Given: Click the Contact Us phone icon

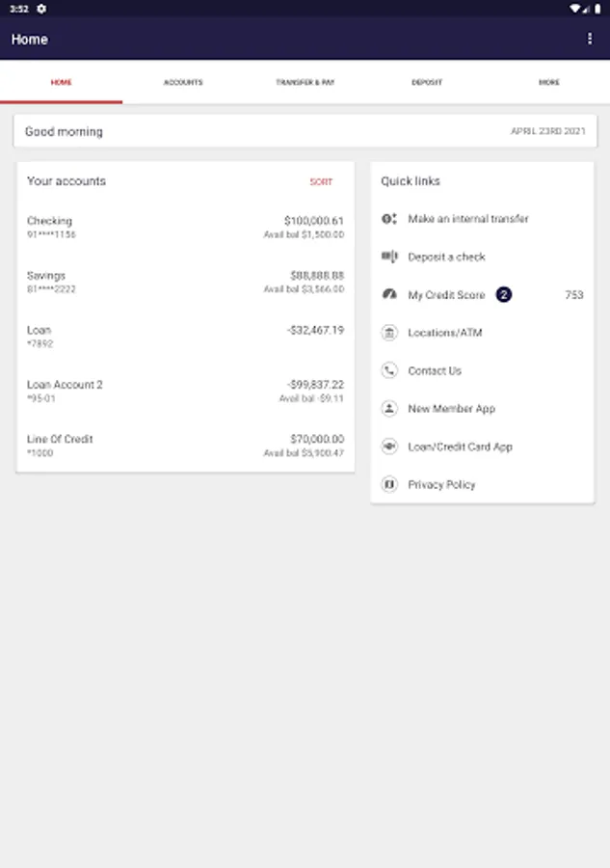Looking at the screenshot, I should [x=389, y=370].
